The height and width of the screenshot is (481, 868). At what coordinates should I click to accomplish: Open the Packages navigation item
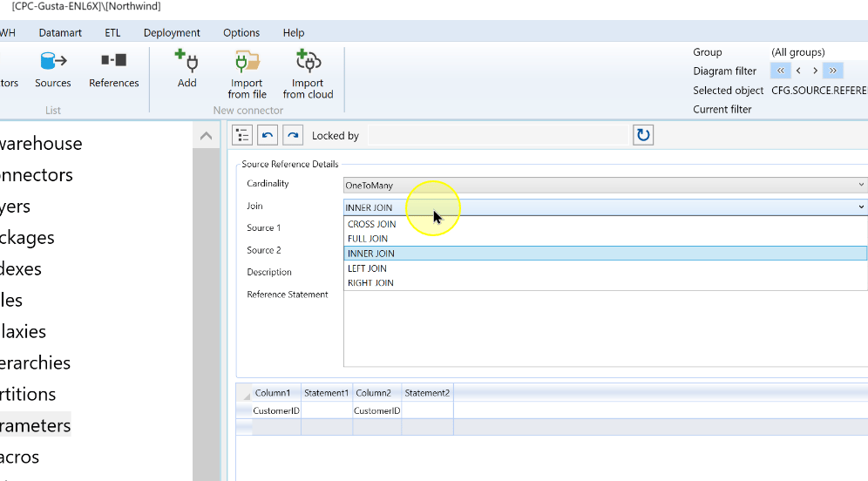(27, 238)
